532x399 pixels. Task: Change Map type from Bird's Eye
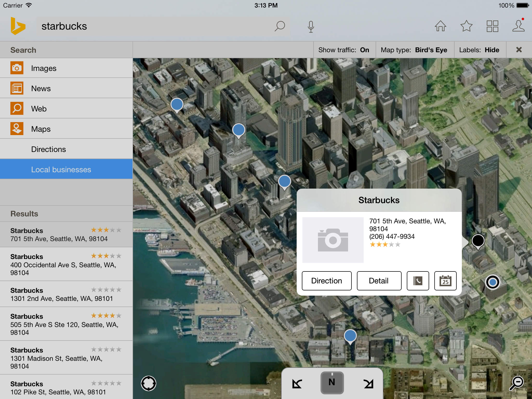click(x=415, y=50)
